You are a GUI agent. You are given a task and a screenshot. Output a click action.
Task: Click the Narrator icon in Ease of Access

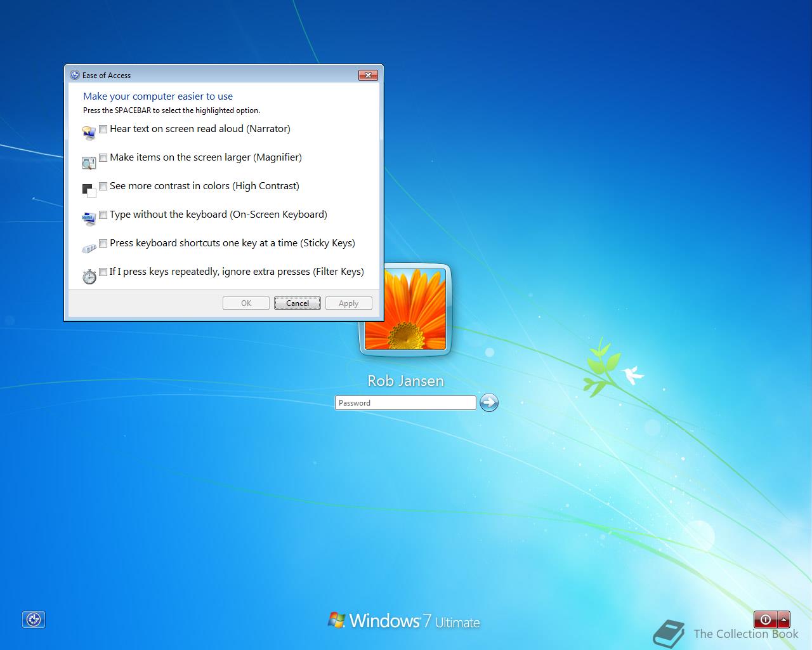pos(89,133)
